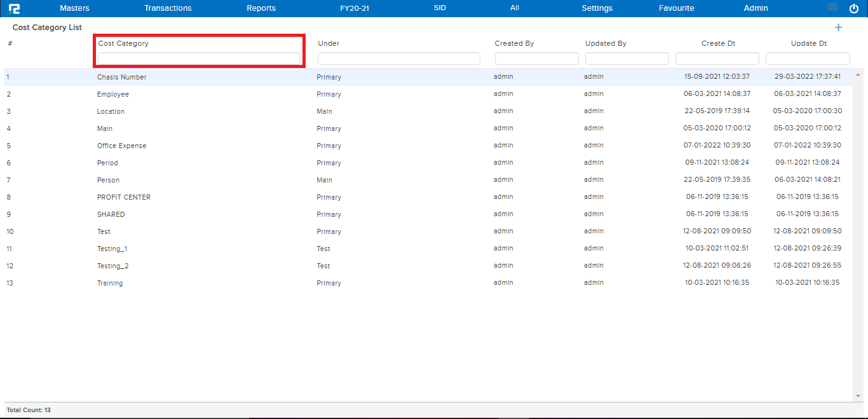Click the application logo top-left

click(x=14, y=8)
